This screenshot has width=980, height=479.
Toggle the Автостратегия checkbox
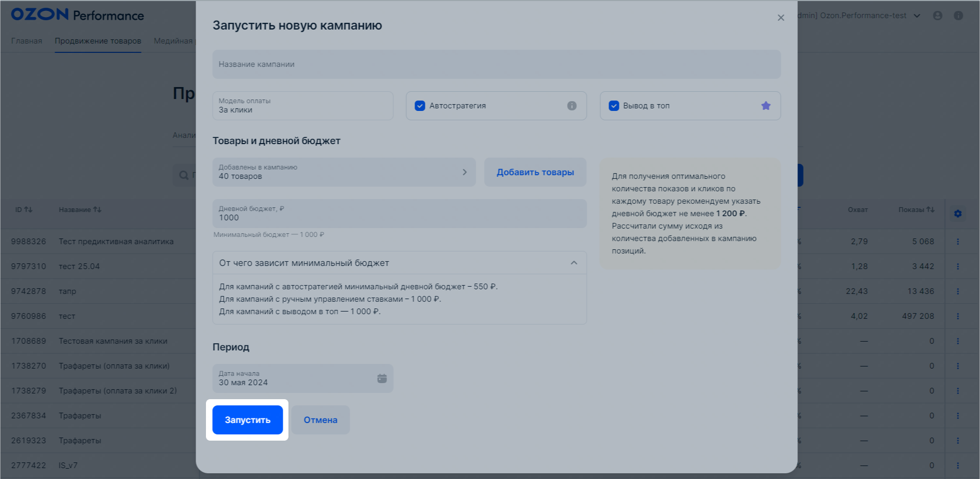pos(420,106)
